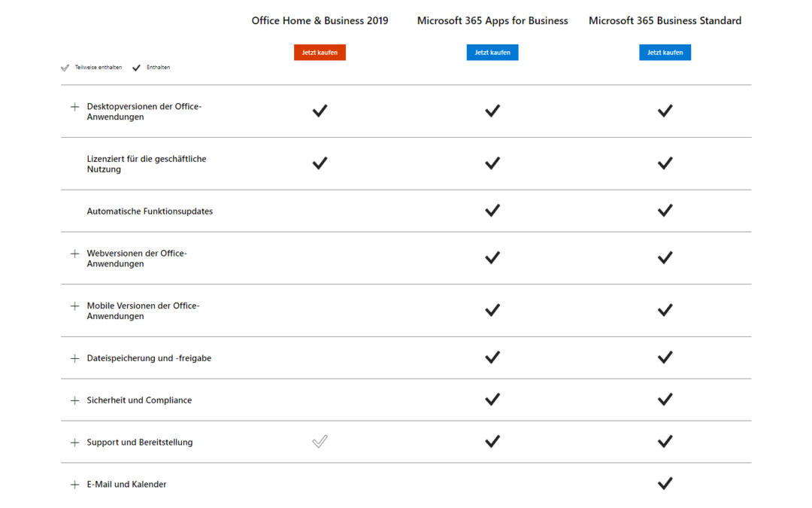This screenshot has width=812, height=508.
Task: Expand the Webversionen der Office-Anwendungen row
Action: (x=74, y=254)
